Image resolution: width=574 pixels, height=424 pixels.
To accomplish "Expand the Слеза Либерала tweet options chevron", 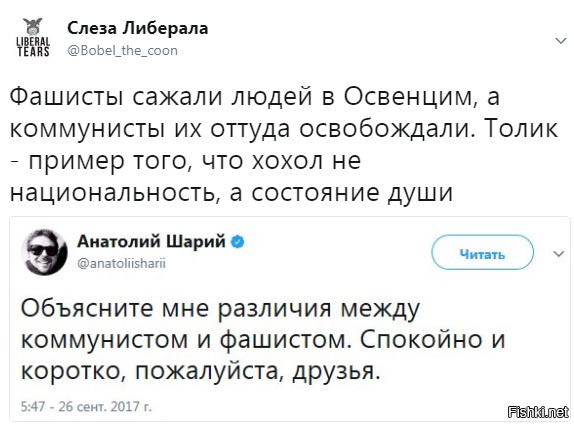I will 560,41.
